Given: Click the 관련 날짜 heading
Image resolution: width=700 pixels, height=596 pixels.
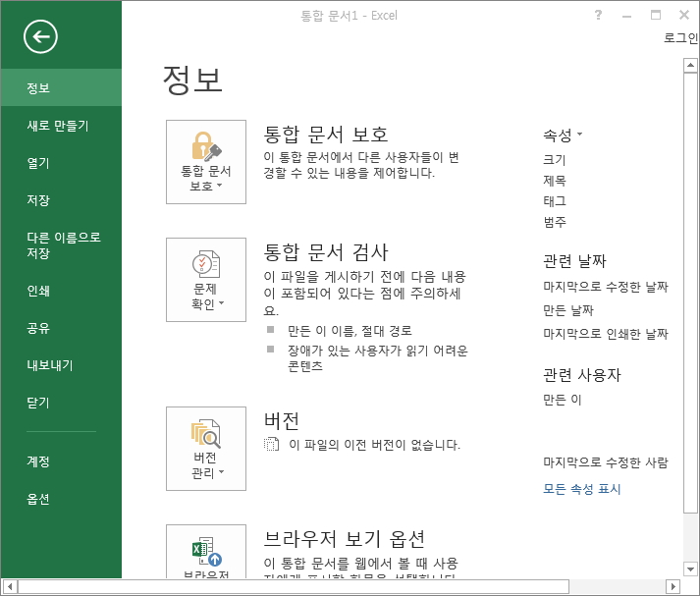Looking at the screenshot, I should [574, 261].
